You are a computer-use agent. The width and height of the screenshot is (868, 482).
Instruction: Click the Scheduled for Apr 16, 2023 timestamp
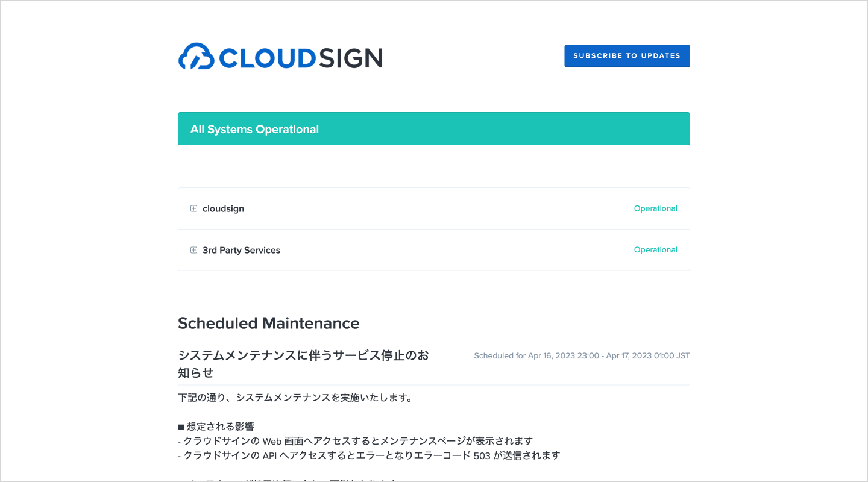[x=582, y=356]
